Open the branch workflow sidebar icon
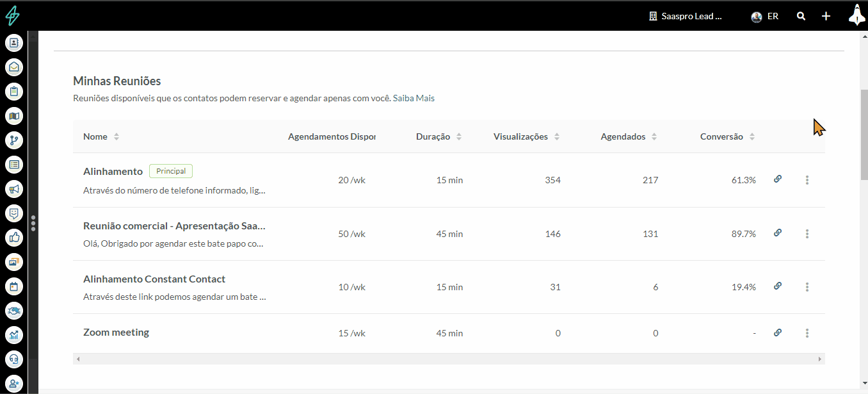This screenshot has height=394, width=868. click(x=14, y=140)
